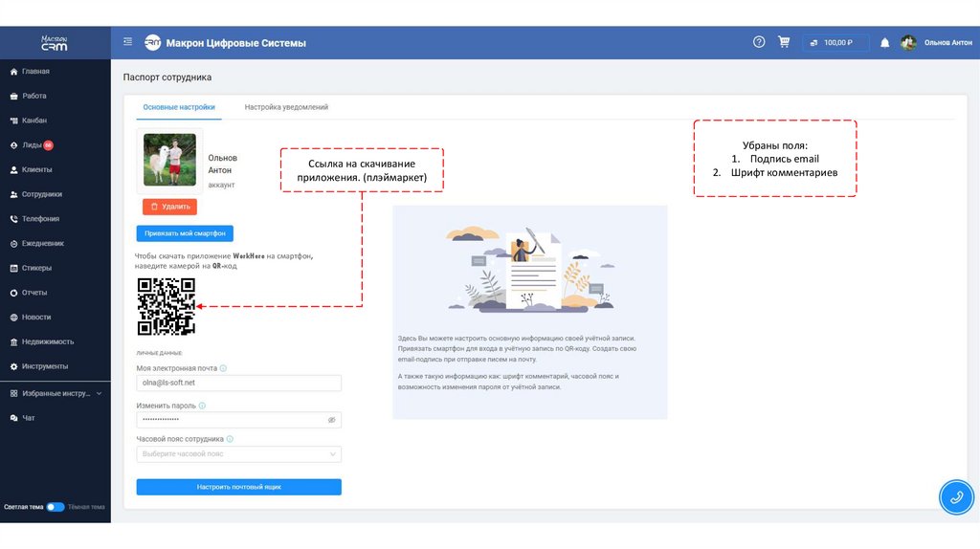The image size is (980, 549).
Task: Open the shopping cart icon
Action: (784, 42)
